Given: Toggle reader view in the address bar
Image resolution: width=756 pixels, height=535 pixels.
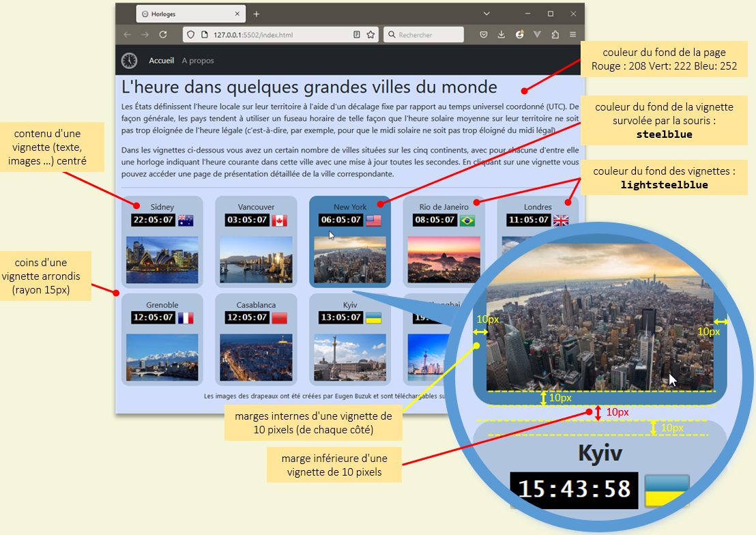Looking at the screenshot, I should pos(357,35).
